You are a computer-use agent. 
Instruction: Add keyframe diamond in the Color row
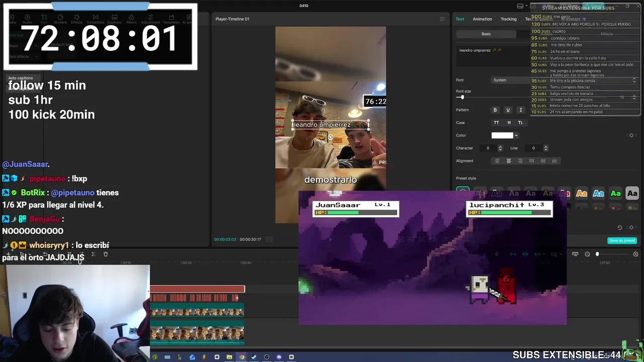631,135
